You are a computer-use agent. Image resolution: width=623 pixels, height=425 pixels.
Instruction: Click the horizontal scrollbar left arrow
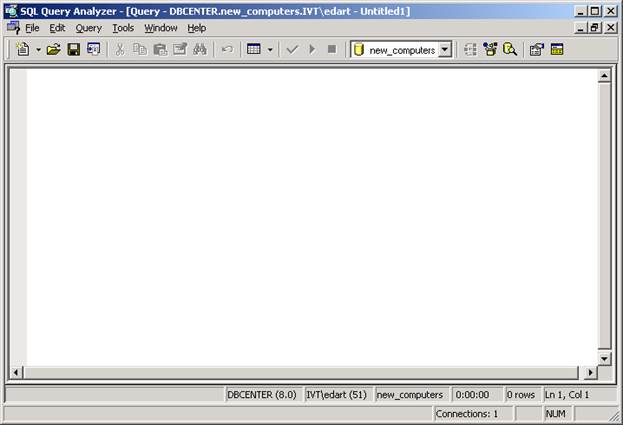click(16, 373)
